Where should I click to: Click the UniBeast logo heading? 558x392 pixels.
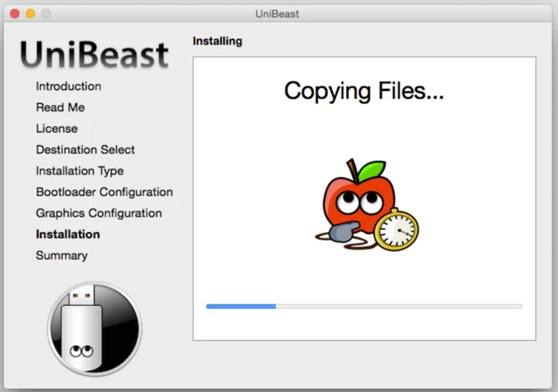(94, 54)
